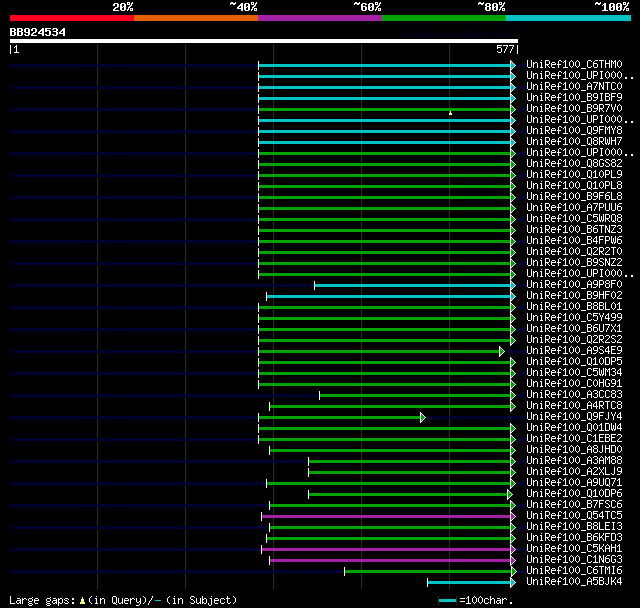The image size is (640, 608).
Task: Click the arrowhead ending the UniRef100_Q10DP6 alignment
Action: coord(509,495)
